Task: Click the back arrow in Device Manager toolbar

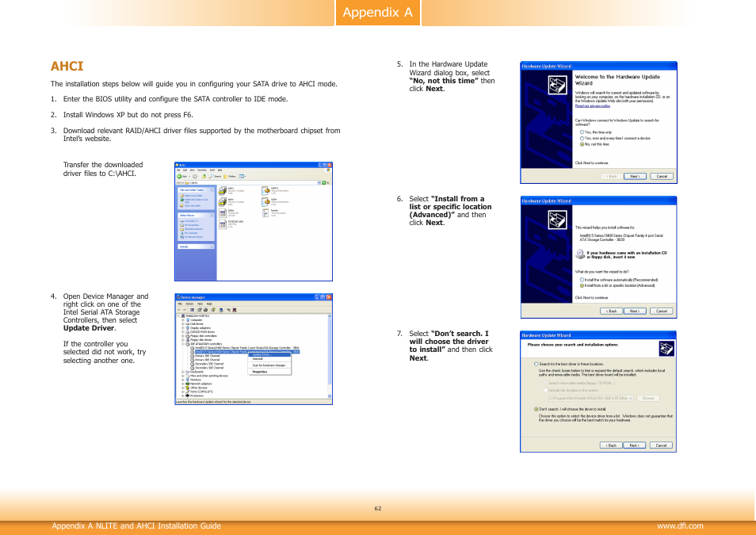Action: pos(179,310)
